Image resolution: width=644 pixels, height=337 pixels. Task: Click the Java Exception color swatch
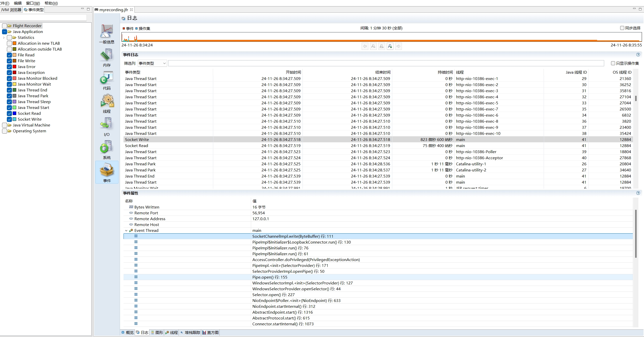[14, 72]
